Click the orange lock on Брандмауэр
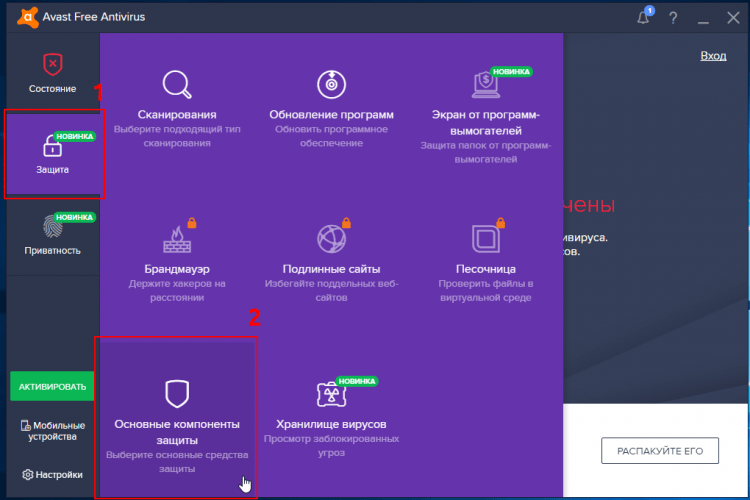This screenshot has width=750, height=500. tap(192, 222)
